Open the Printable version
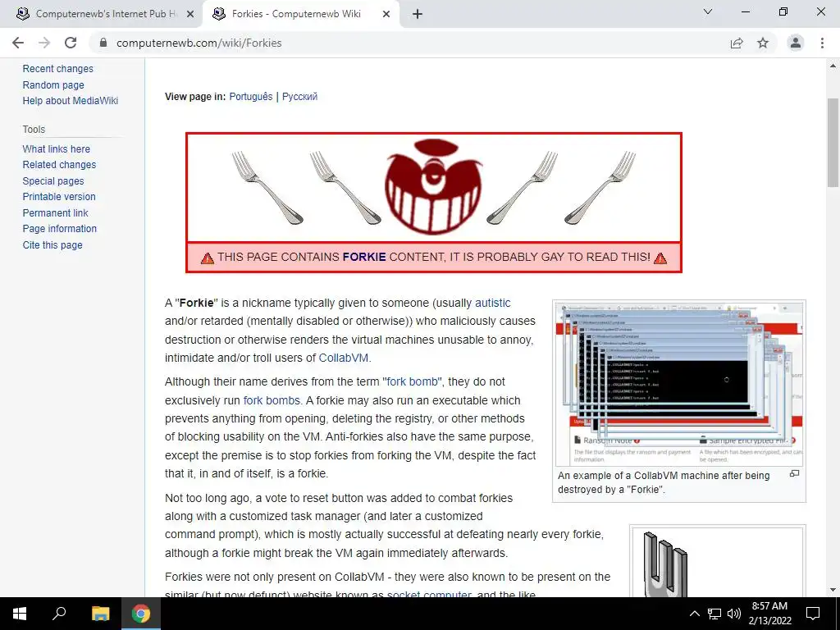 (x=59, y=197)
